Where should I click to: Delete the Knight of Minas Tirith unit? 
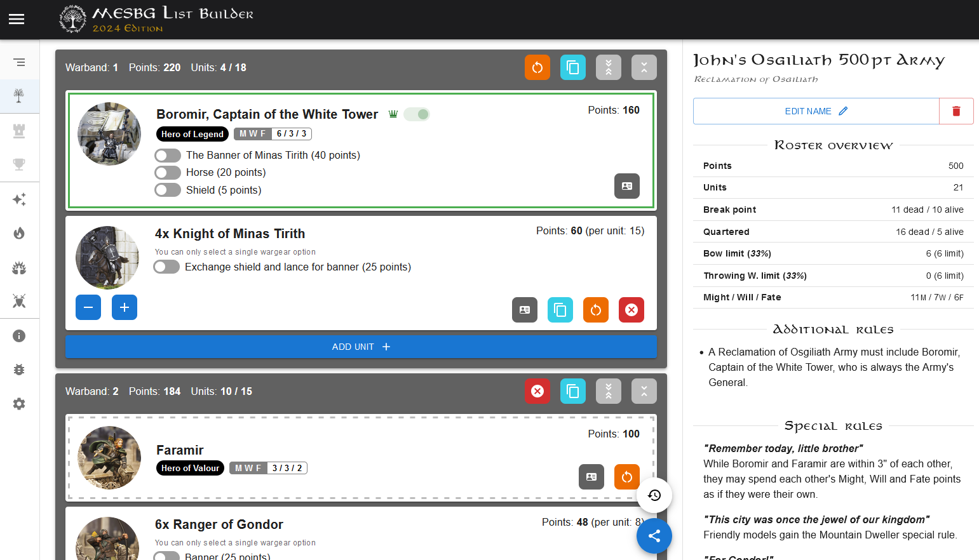pyautogui.click(x=631, y=310)
